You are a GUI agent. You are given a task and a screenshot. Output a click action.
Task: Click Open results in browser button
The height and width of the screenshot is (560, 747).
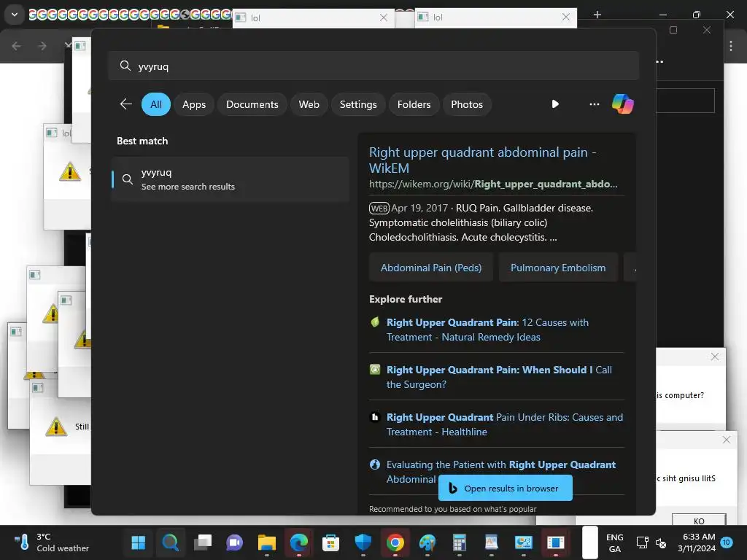click(x=505, y=488)
